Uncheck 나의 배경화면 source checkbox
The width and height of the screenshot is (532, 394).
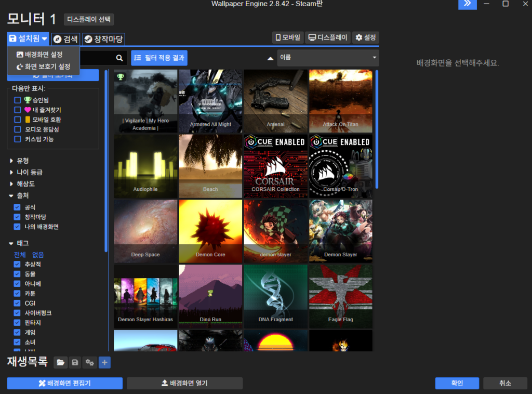17,227
